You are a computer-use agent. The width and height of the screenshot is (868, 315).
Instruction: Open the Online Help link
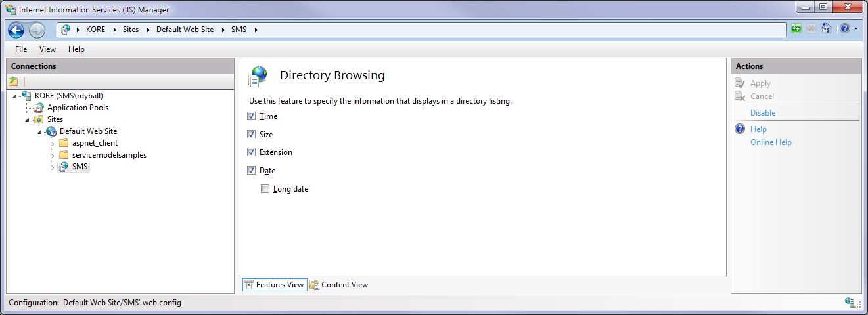(x=771, y=142)
